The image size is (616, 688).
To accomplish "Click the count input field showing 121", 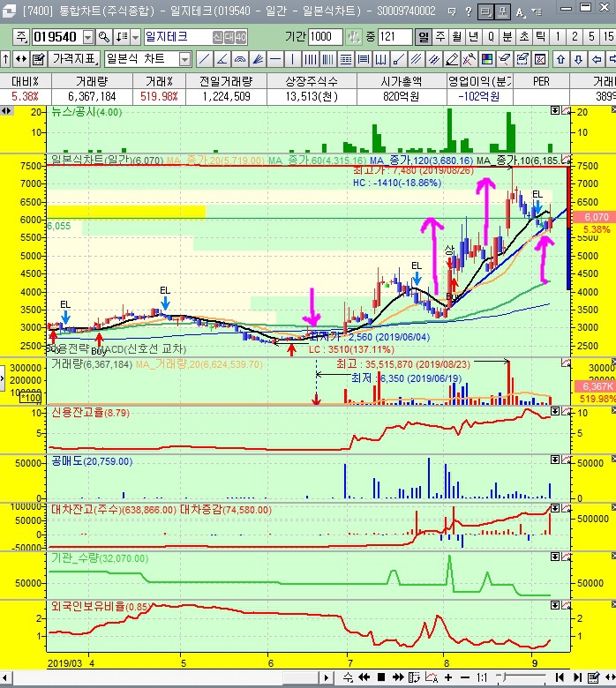I will click(x=394, y=37).
